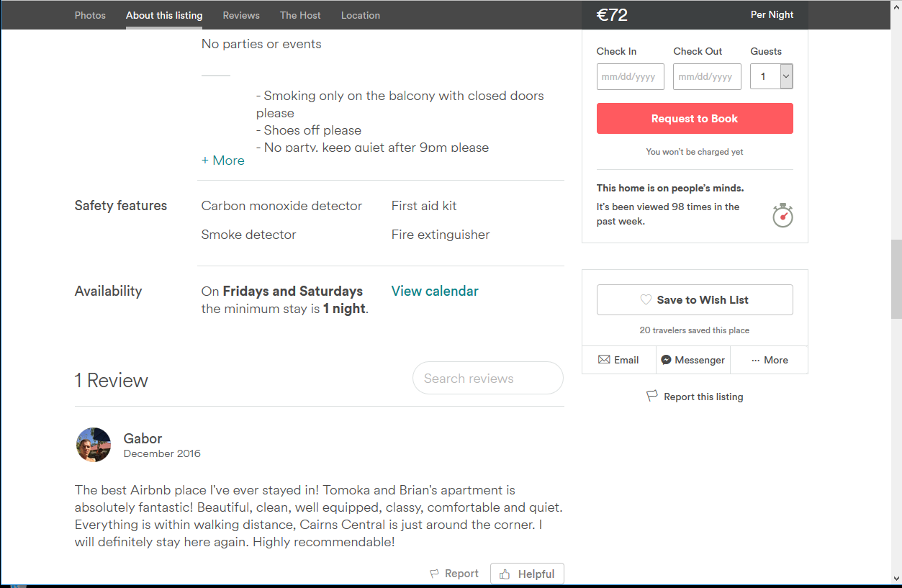This screenshot has height=588, width=902.
Task: Open Gabor's profile picture
Action: (x=94, y=445)
